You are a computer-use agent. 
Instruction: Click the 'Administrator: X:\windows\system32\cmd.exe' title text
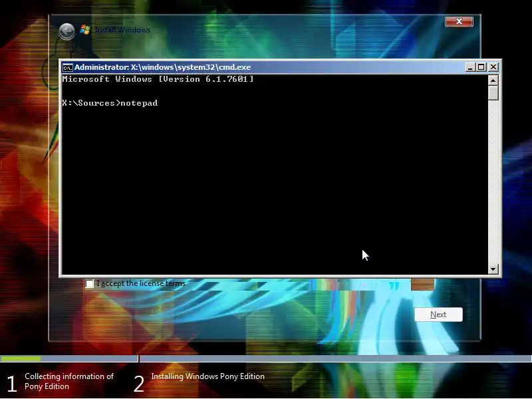162,67
